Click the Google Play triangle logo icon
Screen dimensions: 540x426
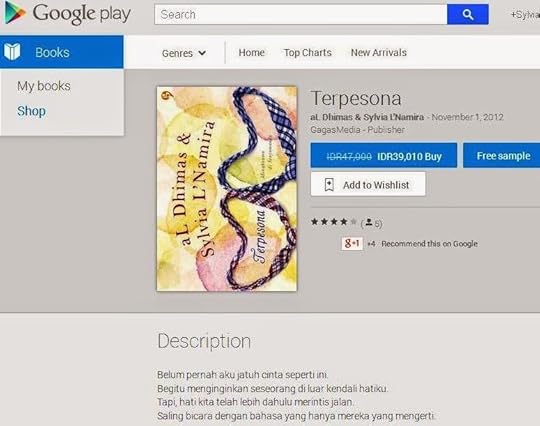click(x=15, y=12)
